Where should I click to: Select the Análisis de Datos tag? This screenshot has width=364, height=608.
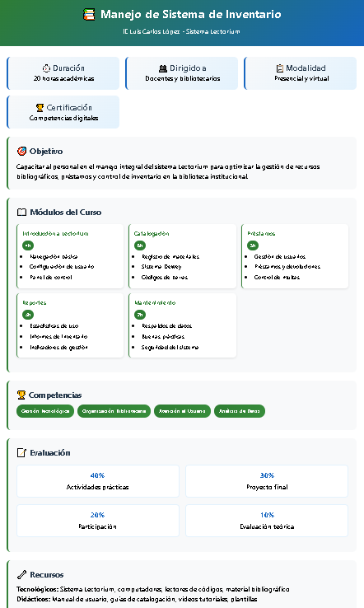tap(240, 411)
